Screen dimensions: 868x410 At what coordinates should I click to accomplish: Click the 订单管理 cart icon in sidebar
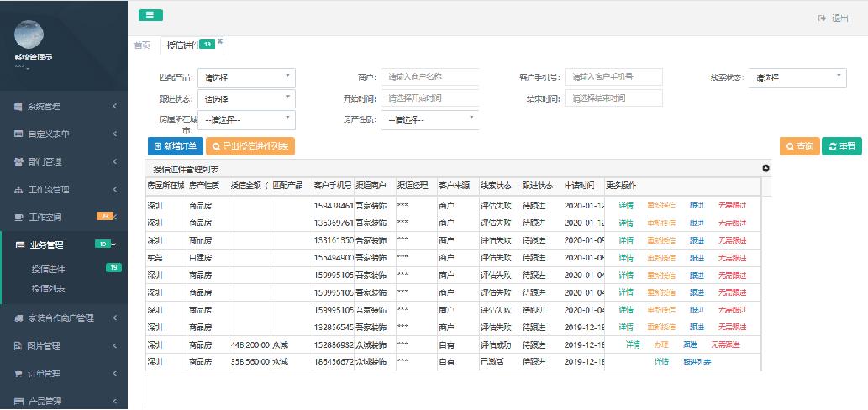tap(18, 374)
